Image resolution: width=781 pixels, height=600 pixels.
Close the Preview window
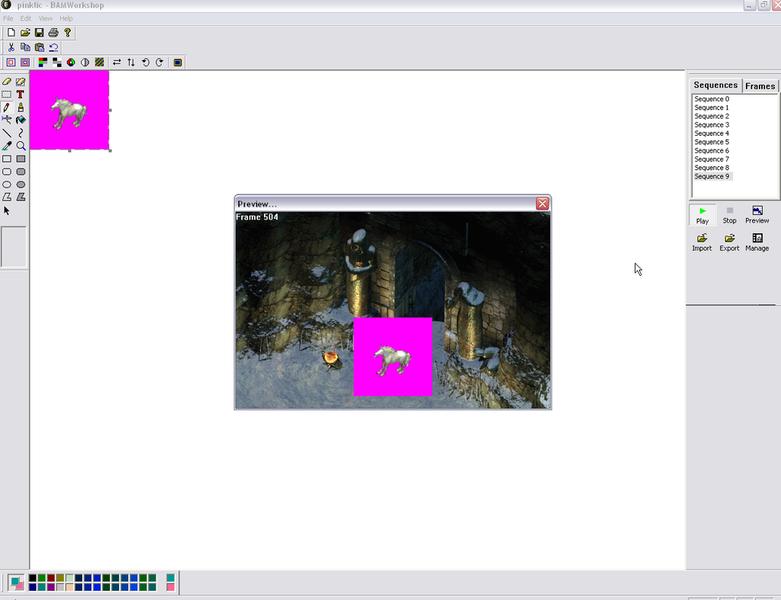[542, 203]
